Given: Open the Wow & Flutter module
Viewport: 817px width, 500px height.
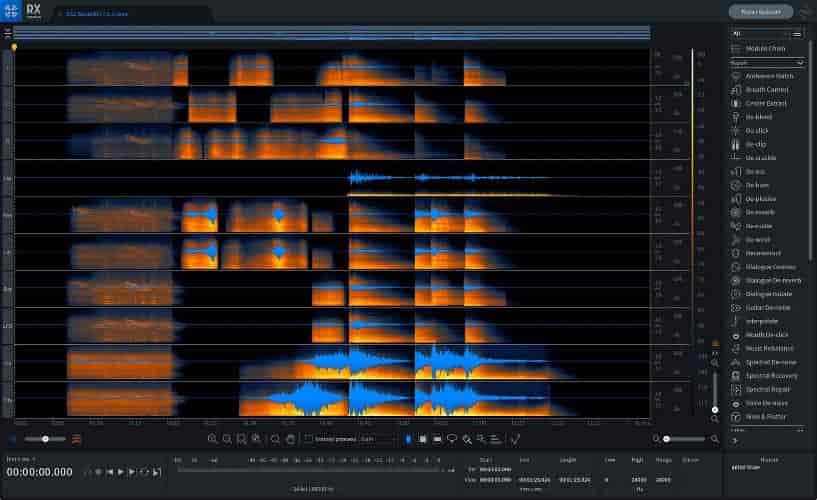Looking at the screenshot, I should (766, 416).
